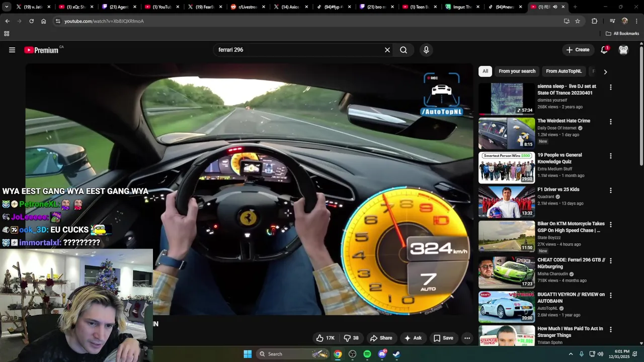Mute the playing YouTube tab audio
This screenshot has width=644, height=362.
point(555,7)
